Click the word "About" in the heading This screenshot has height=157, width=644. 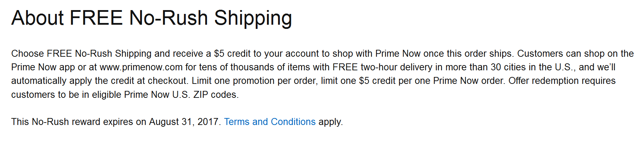pos(38,18)
